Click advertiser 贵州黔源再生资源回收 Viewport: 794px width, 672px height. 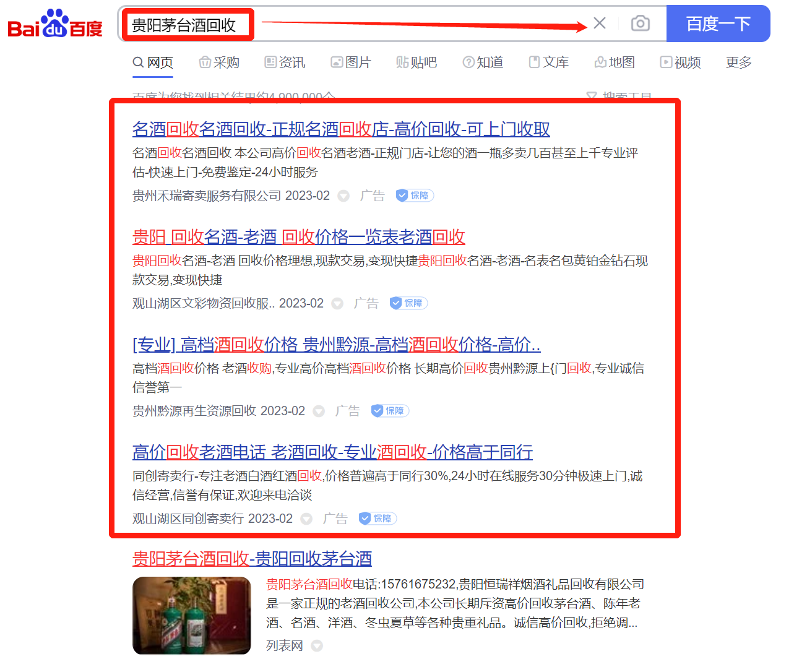(194, 411)
